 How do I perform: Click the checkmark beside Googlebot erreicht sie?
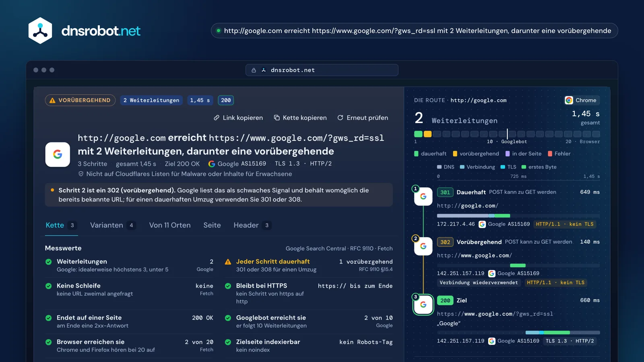(228, 318)
